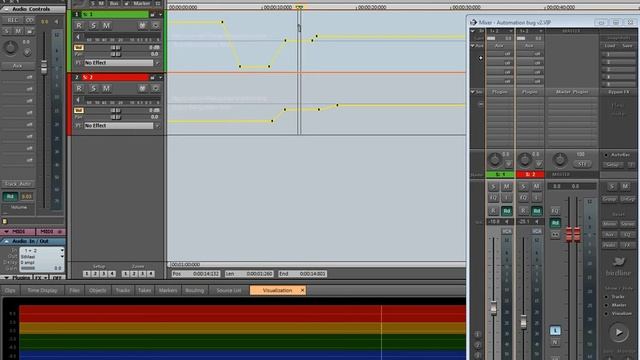Click the Volume automation selector
Screen dimensions: 640x360
pyautogui.click(x=18, y=208)
